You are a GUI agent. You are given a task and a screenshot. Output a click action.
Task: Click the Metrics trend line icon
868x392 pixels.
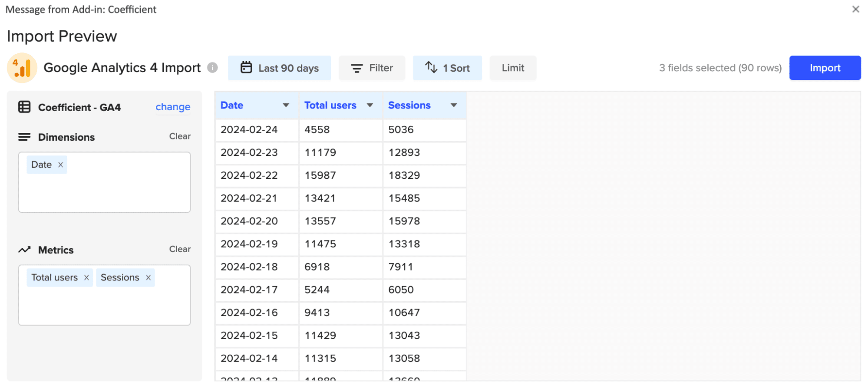(x=24, y=250)
